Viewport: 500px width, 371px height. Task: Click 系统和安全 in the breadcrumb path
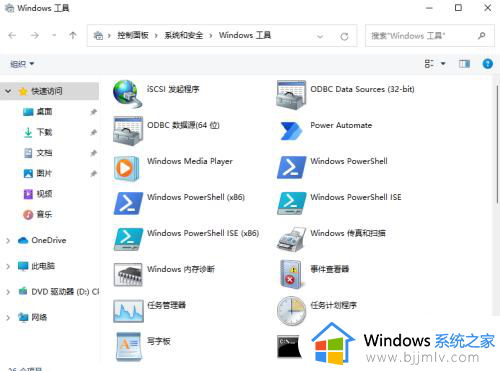point(183,35)
